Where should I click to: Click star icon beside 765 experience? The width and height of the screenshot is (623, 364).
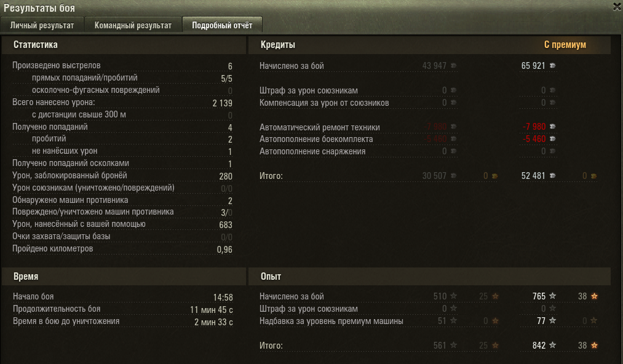[552, 296]
